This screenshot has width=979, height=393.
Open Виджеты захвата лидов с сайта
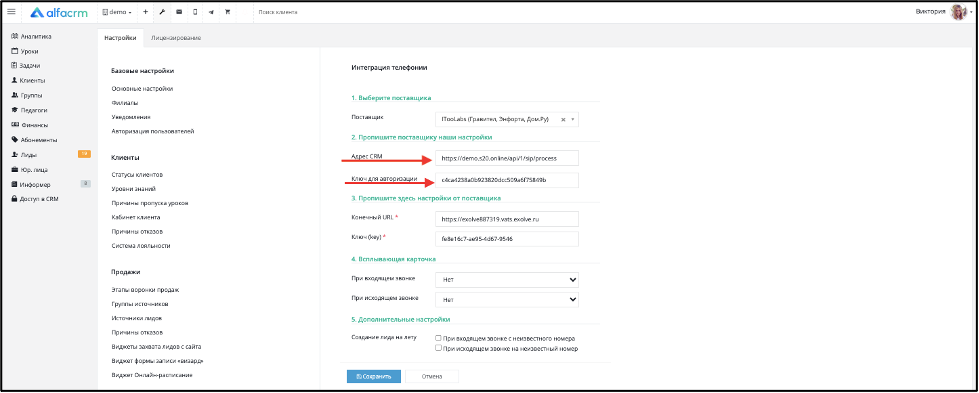[156, 346]
